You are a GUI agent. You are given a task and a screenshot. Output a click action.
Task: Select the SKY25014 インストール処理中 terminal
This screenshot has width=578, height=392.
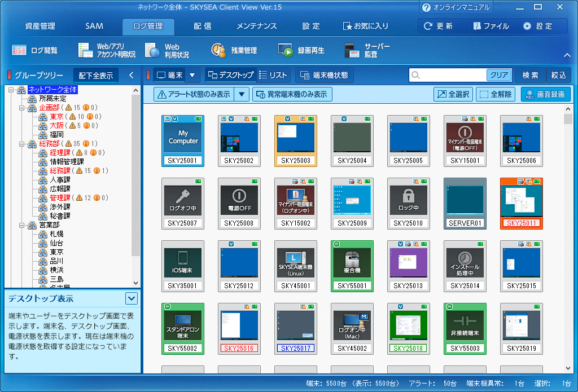point(465,266)
